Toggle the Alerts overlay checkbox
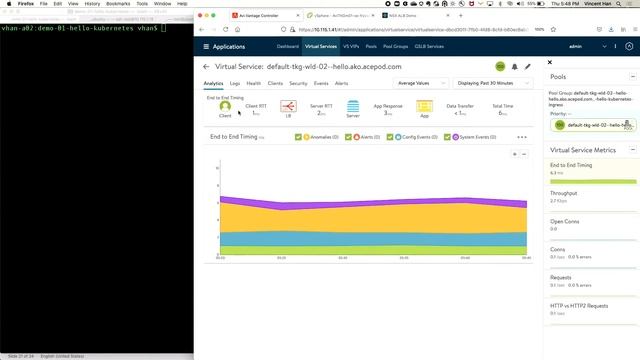640x360 pixels. coord(348,137)
